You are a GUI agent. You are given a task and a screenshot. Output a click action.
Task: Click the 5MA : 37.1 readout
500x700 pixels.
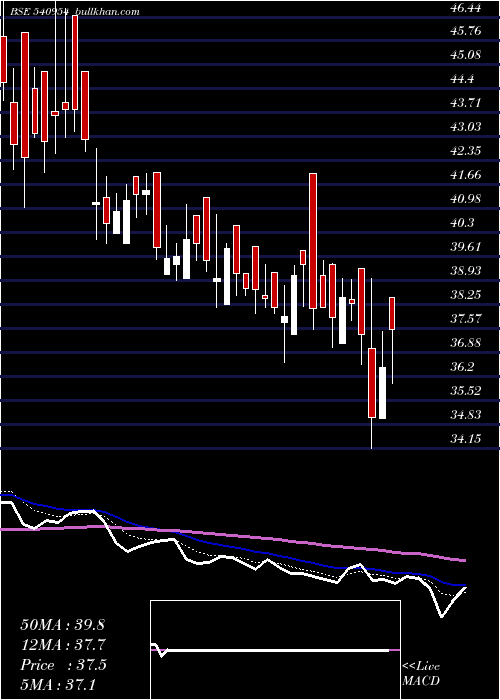coord(57,684)
